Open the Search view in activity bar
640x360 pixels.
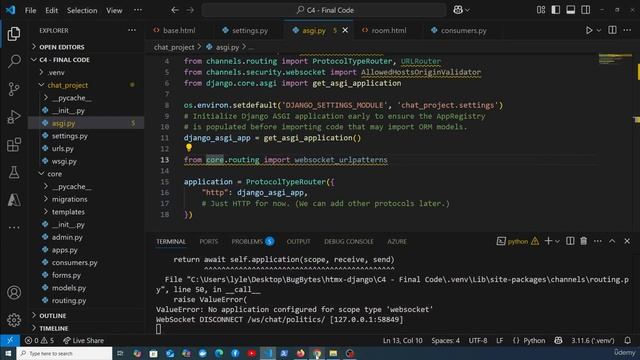(14, 61)
